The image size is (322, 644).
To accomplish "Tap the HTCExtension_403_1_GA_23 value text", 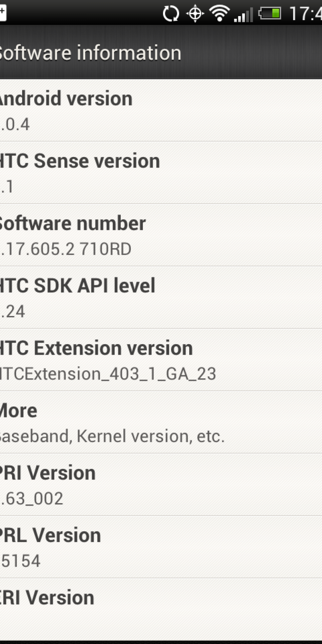I will point(108,374).
